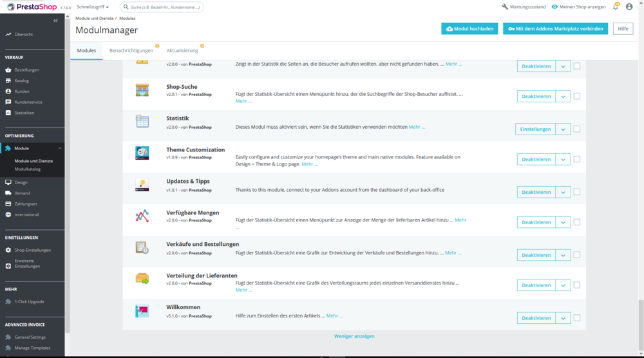Collapse the Module sidebar section chevron

59,148
